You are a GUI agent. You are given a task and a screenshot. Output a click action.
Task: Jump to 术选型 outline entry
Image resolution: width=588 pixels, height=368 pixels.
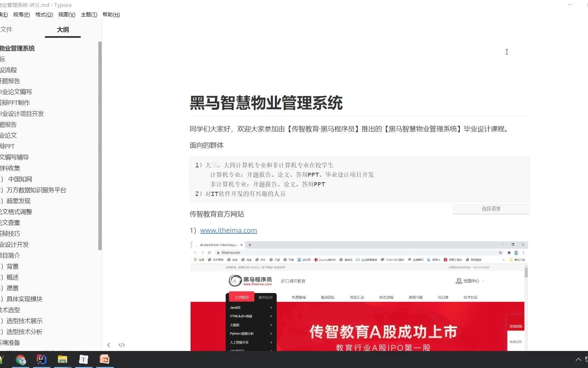(x=10, y=310)
